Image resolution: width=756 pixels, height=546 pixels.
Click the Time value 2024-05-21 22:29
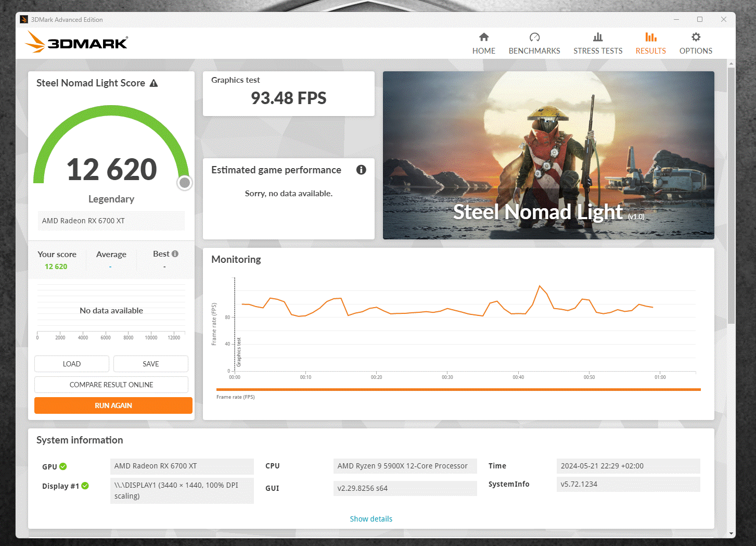pyautogui.click(x=628, y=466)
